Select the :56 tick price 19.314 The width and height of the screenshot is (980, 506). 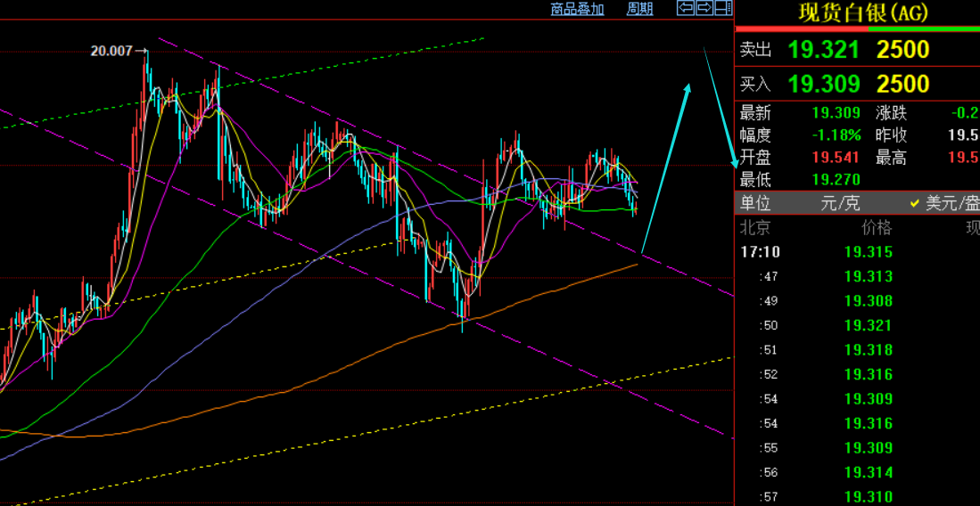(869, 472)
